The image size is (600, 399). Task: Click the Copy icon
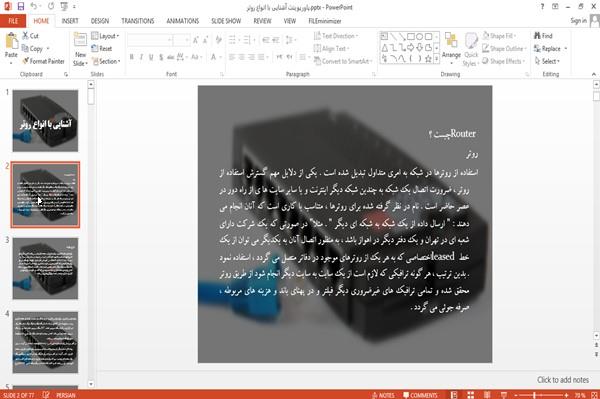[x=25, y=49]
